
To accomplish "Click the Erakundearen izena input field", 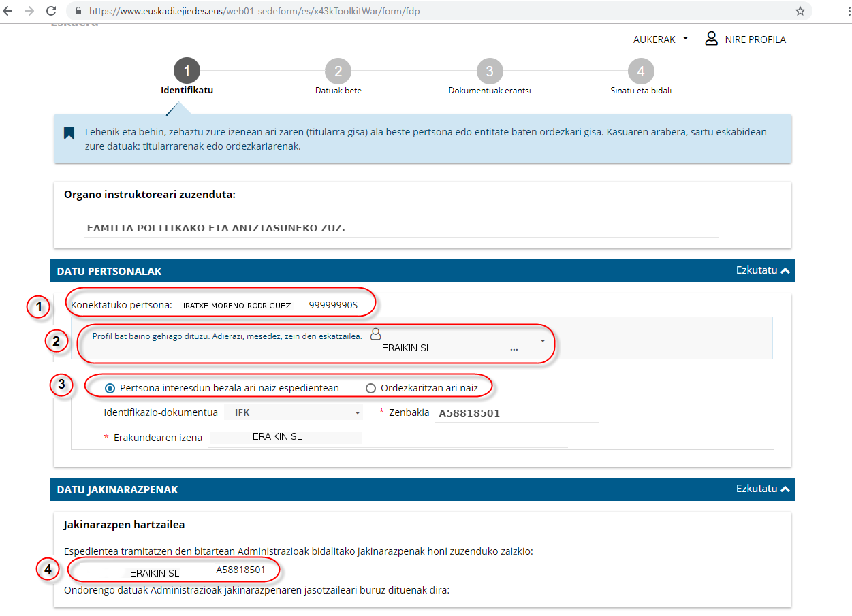I will [x=286, y=437].
